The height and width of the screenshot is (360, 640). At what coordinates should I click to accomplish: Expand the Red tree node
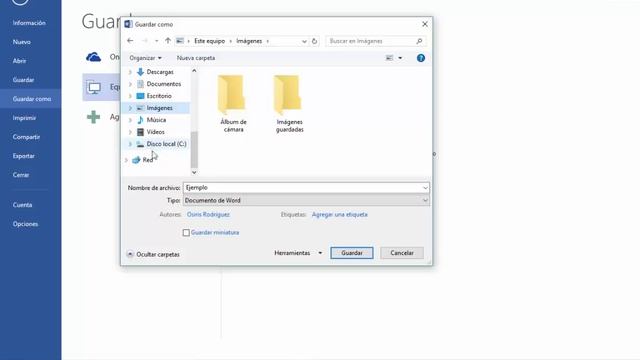[126, 160]
